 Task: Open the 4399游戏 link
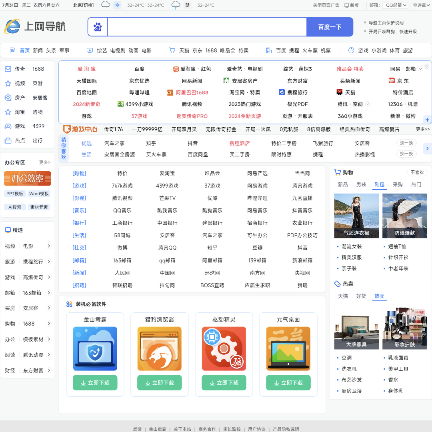click(167, 185)
